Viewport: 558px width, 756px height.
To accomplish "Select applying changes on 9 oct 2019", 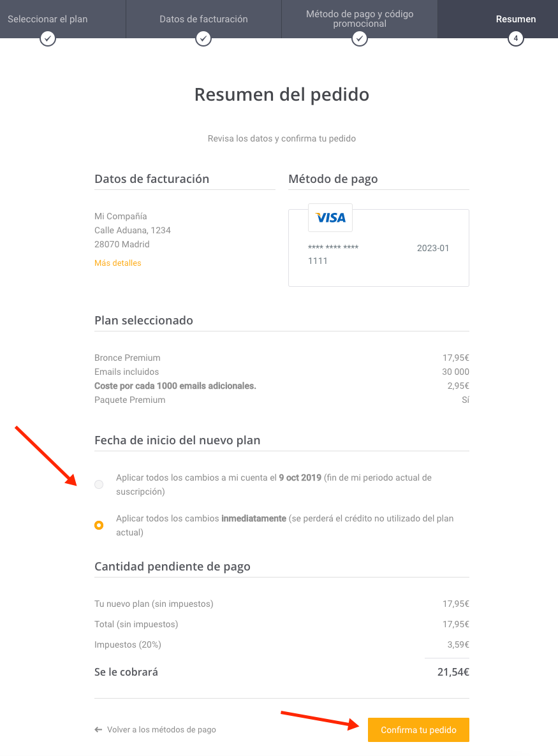I will pos(99,484).
